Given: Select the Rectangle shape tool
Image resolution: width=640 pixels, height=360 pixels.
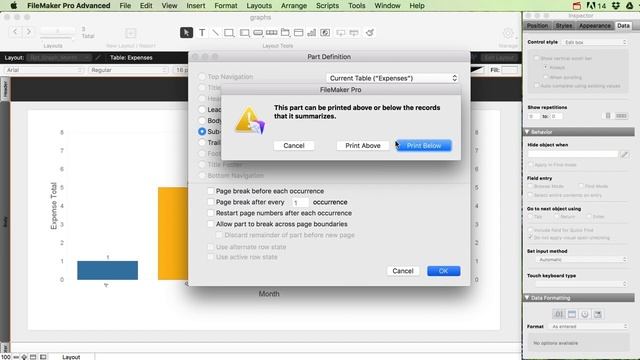Looking at the screenshot, I should [x=229, y=33].
